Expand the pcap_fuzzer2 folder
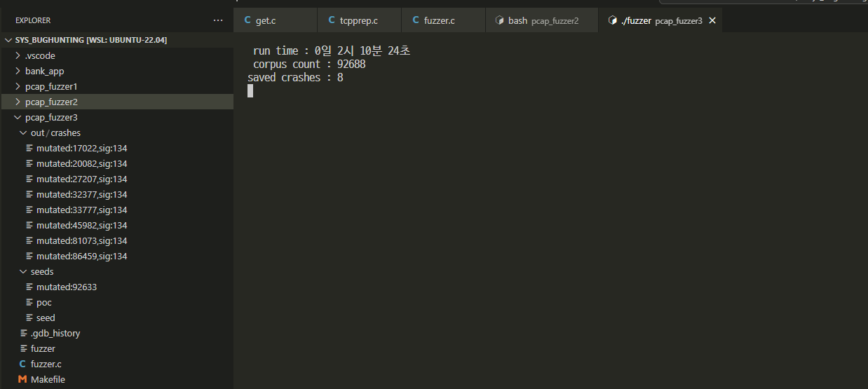 tap(117, 102)
